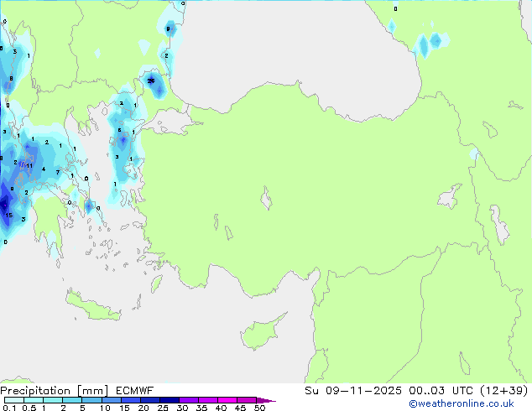Click the legend value '35'
This screenshot has height=411, width=532.
click(202, 408)
